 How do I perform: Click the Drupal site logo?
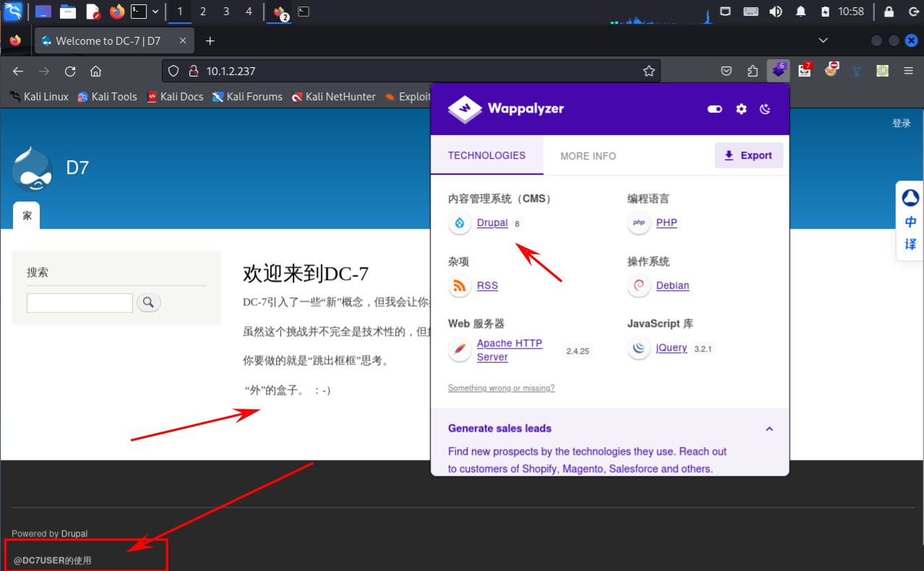point(33,168)
